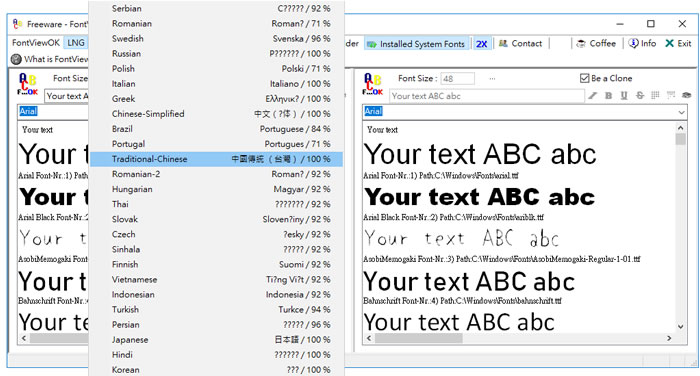Choose Swedish from the language list
This screenshot has height=376, width=700.
(x=217, y=38)
